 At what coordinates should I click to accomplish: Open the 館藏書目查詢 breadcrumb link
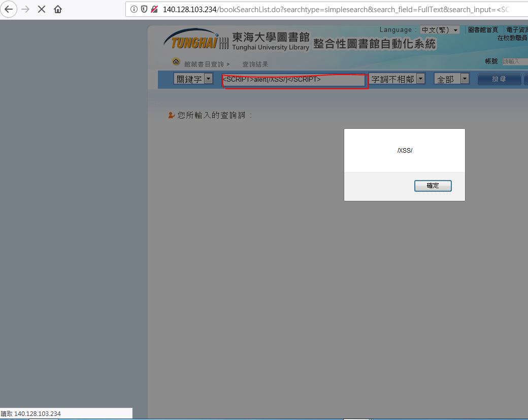[x=204, y=64]
